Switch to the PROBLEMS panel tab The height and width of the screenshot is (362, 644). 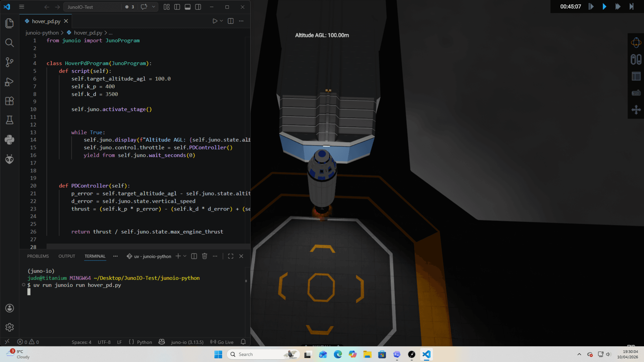click(x=38, y=256)
